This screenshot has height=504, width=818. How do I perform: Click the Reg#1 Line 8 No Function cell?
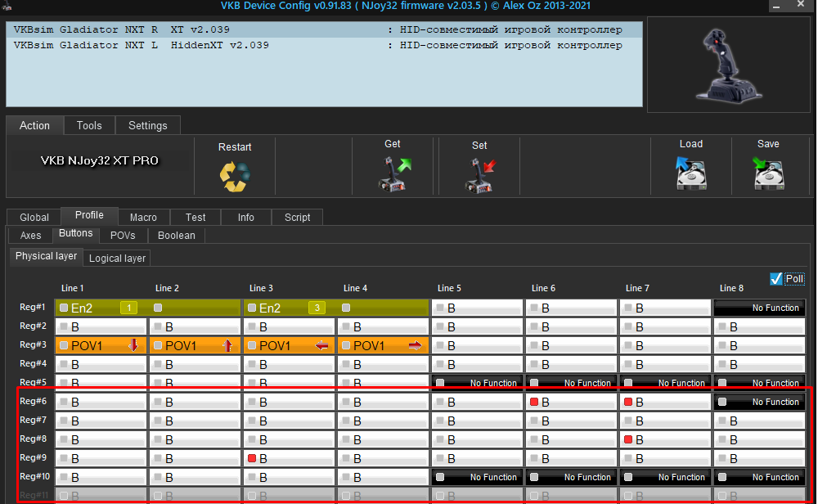[759, 308]
